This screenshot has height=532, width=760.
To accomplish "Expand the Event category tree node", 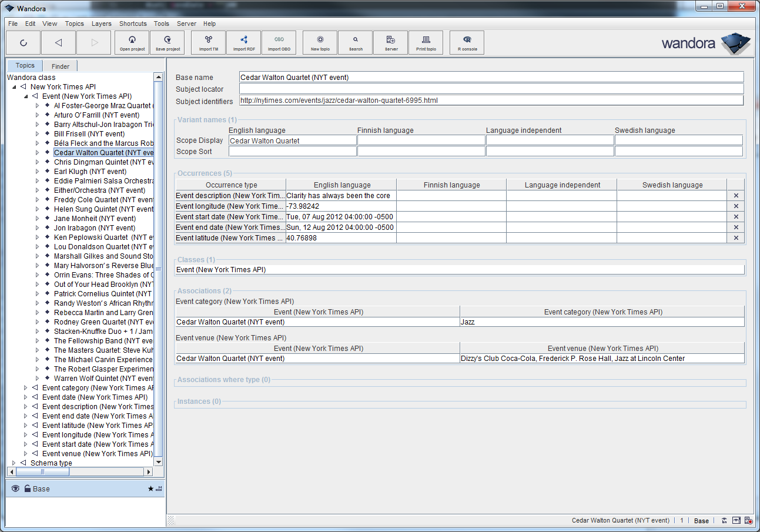I will pyautogui.click(x=25, y=388).
